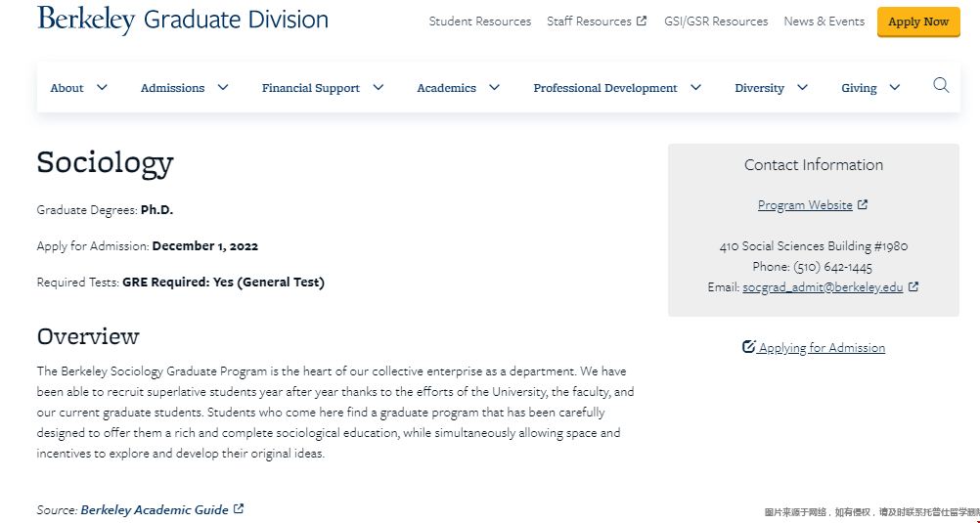
Task: Click the Berkeley Graduate Division logo
Action: pyautogui.click(x=183, y=20)
